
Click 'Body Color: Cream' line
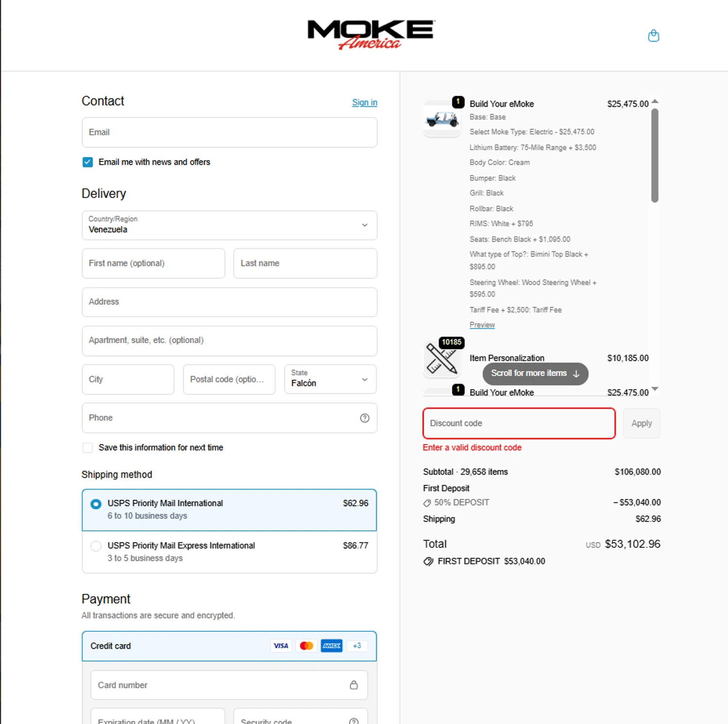pos(499,163)
